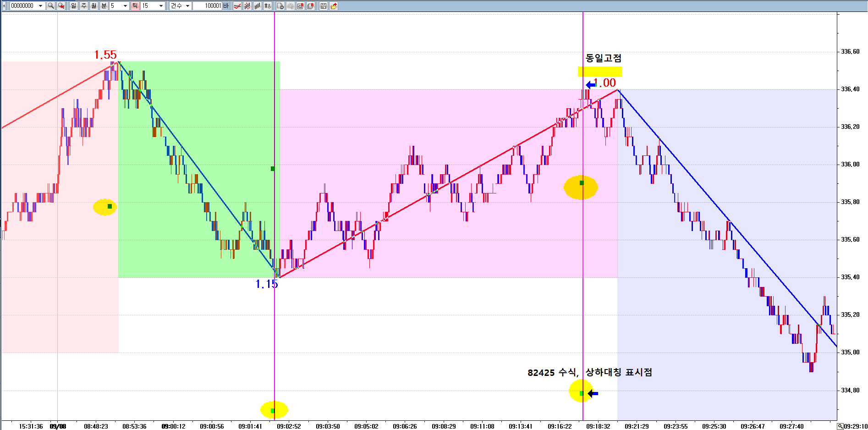Click the yellow highlight under 동일고점 label
The image size is (868, 430).
(599, 72)
